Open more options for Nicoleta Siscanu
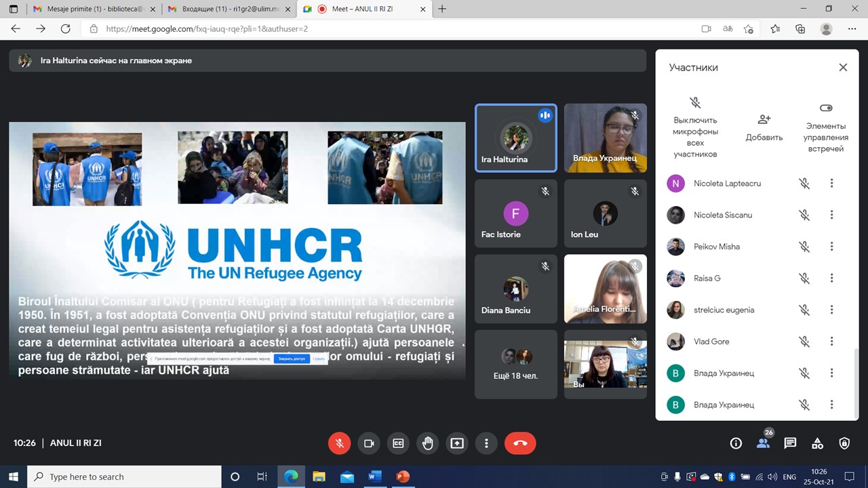The width and height of the screenshot is (868, 488). (x=831, y=215)
